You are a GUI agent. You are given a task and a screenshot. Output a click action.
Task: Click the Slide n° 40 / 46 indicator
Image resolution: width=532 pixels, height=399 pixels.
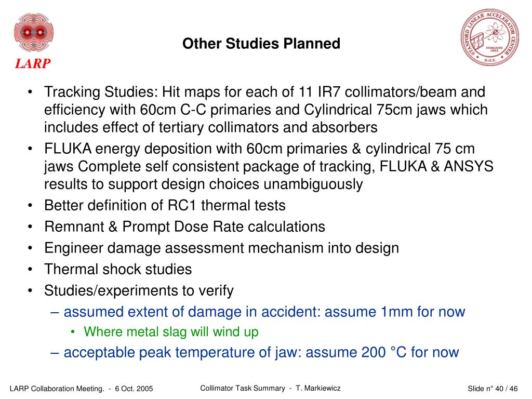click(x=493, y=389)
